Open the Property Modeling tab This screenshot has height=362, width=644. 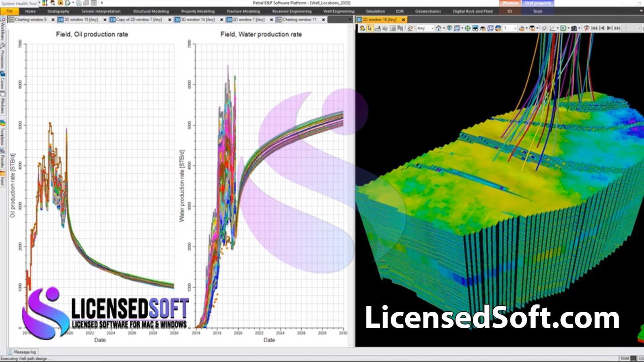click(x=198, y=11)
